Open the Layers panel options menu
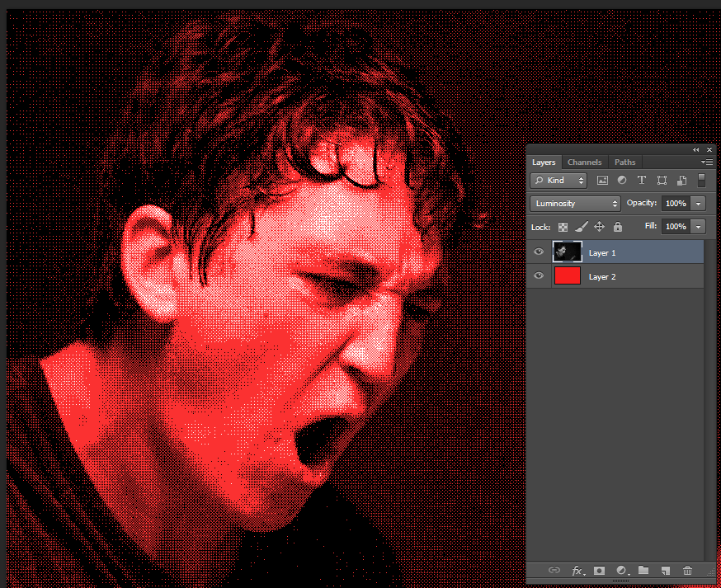Viewport: 721px width, 588px height. tap(707, 162)
